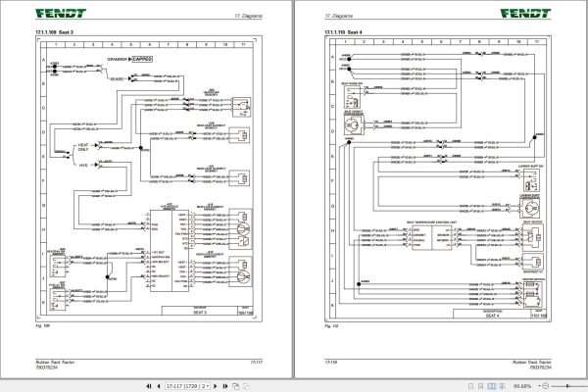The width and height of the screenshot is (588, 392).
Task: Switch to single page layout
Action: pos(471,386)
